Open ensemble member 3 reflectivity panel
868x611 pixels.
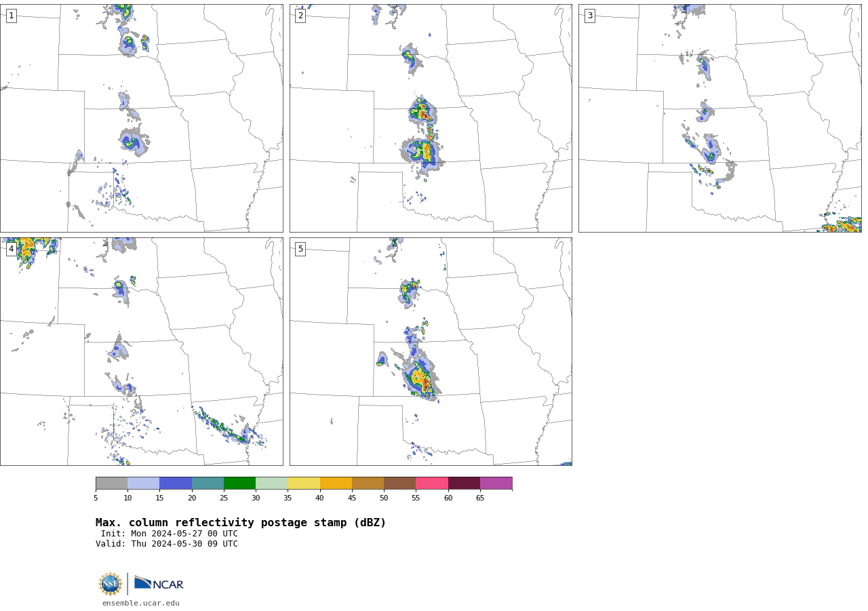point(719,118)
